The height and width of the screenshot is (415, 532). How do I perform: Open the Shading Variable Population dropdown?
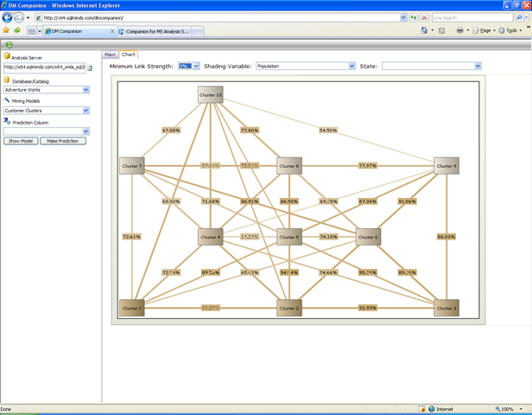click(x=351, y=67)
